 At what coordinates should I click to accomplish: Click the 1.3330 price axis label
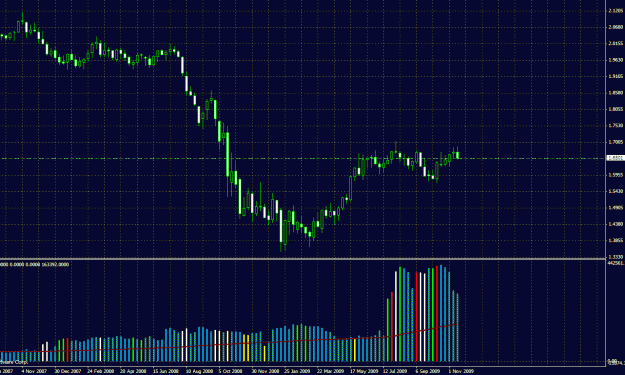pos(616,257)
